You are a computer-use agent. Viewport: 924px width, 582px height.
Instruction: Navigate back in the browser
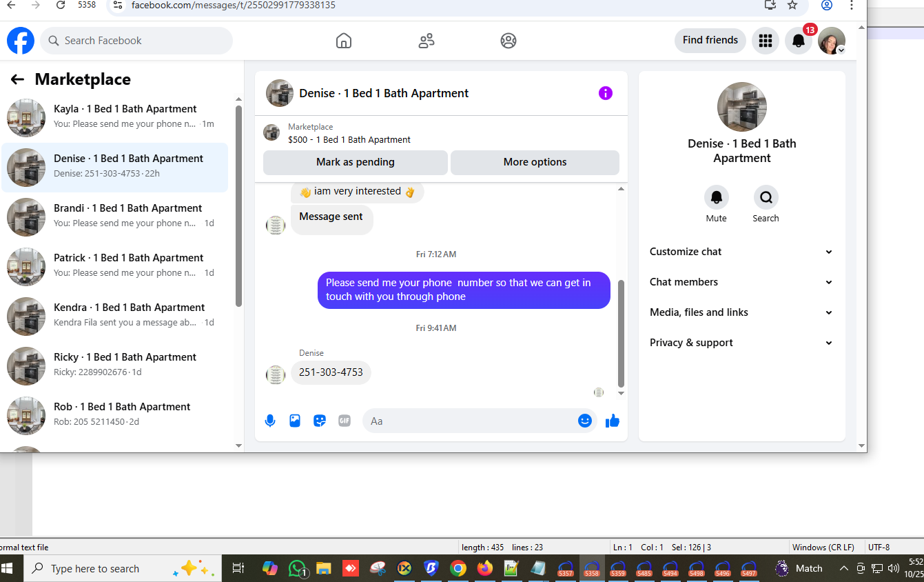11,6
